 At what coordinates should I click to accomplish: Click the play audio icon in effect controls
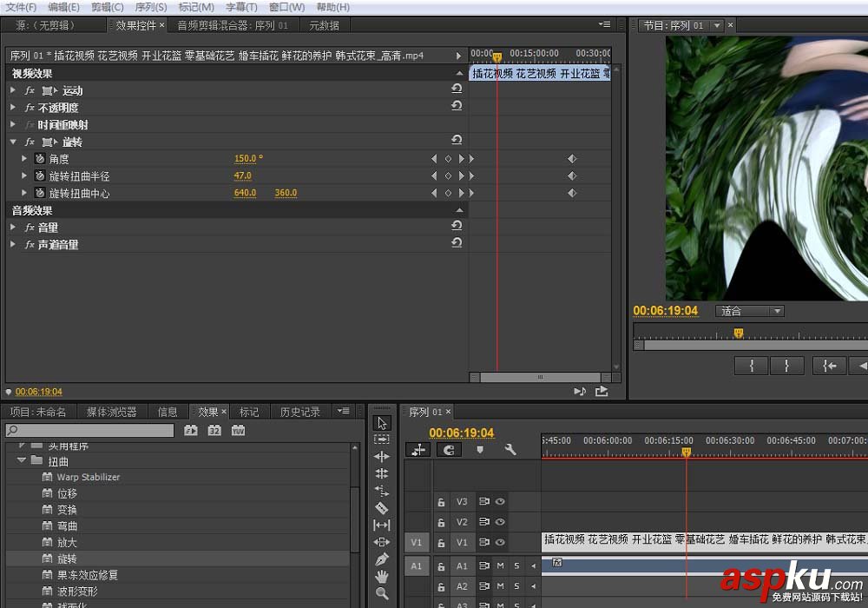580,392
